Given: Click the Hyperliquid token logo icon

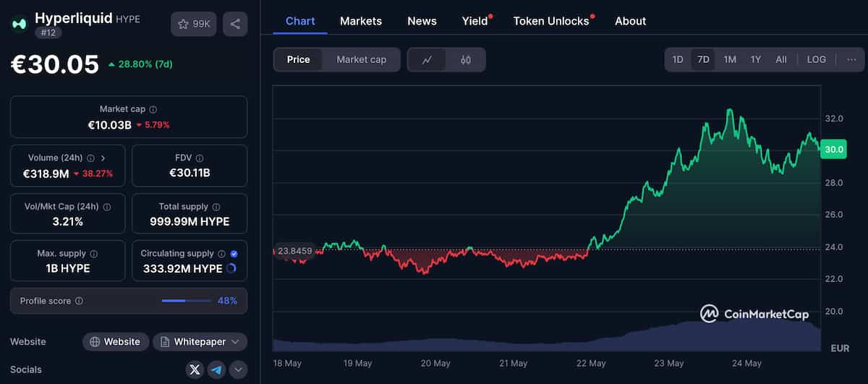Looking at the screenshot, I should (19, 24).
